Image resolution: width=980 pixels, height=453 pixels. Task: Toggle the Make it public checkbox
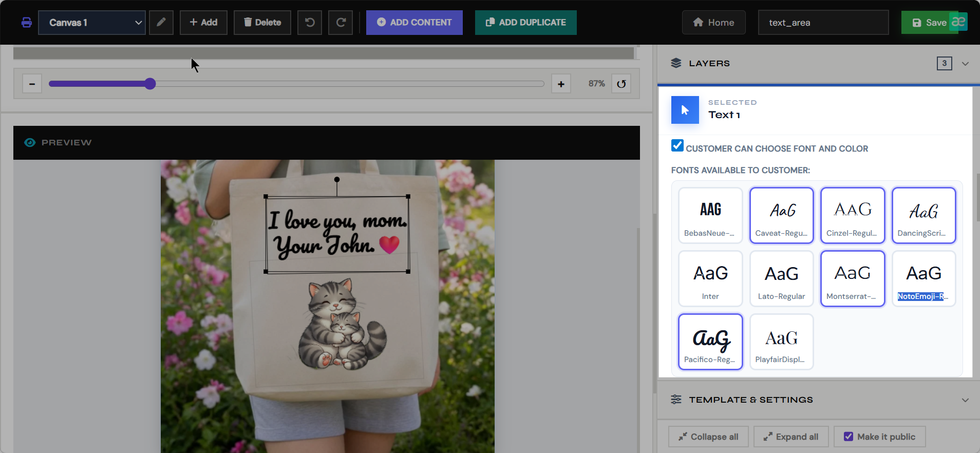pos(849,437)
